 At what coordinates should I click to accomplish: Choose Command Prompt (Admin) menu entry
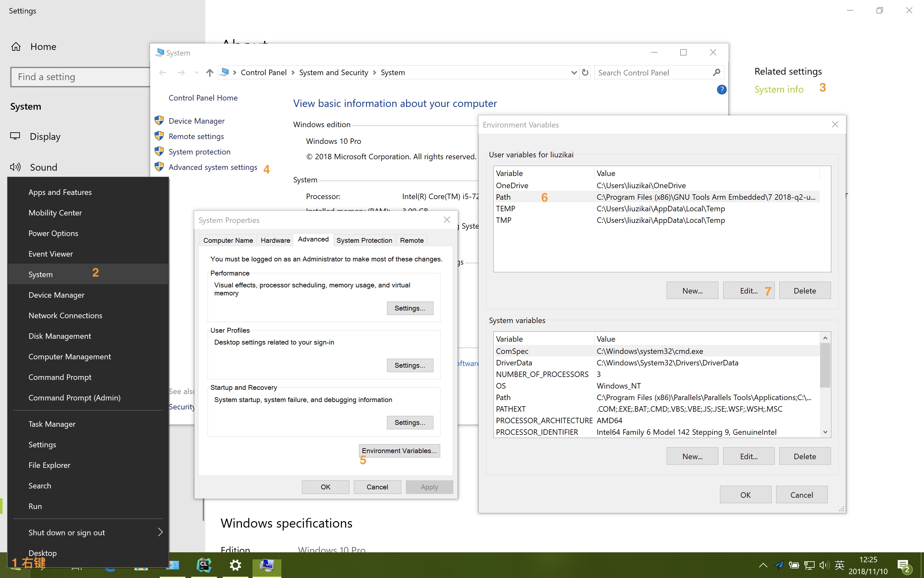point(88,398)
